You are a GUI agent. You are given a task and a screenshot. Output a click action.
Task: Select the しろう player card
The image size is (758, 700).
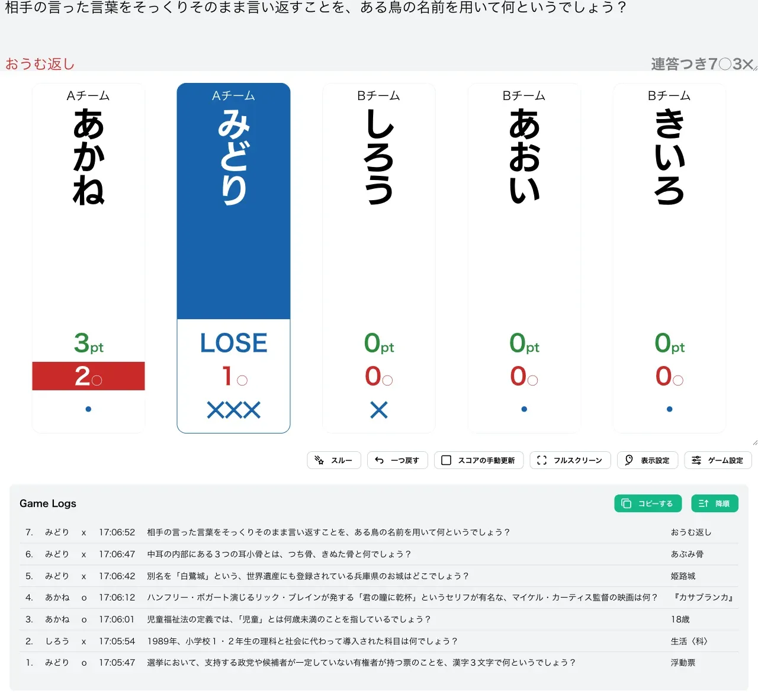point(379,258)
